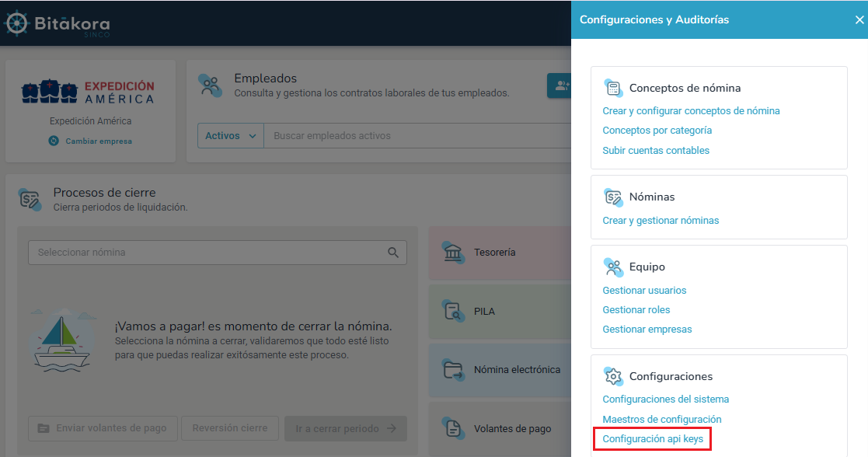Go to Subir cuentas contables
868x457 pixels.
coord(656,151)
